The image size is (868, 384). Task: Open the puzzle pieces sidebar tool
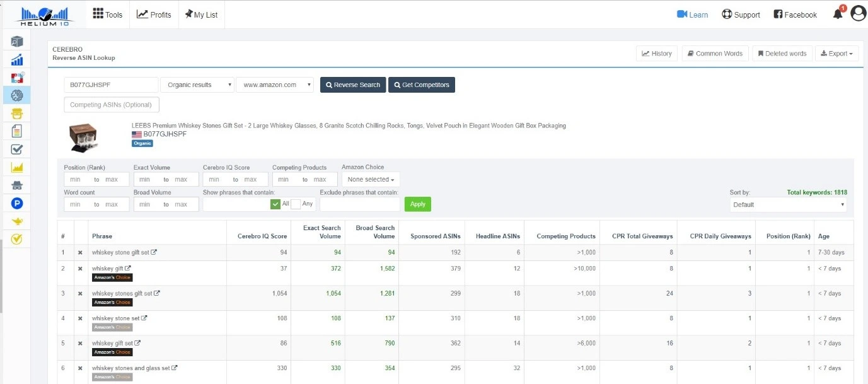click(16, 78)
